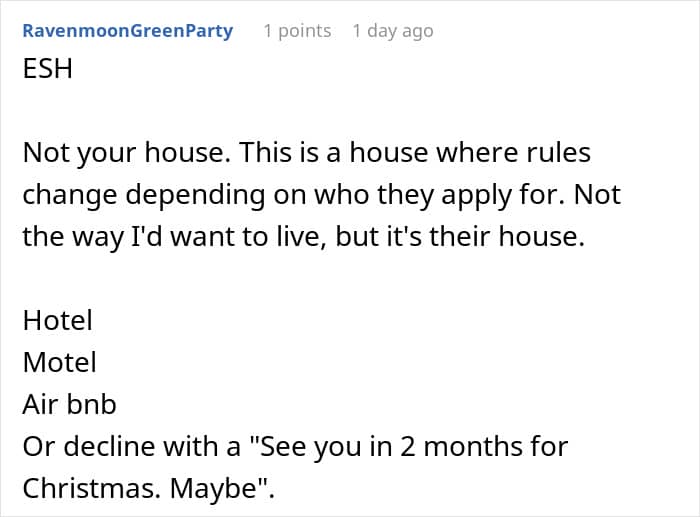700x517 pixels.
Task: Click the words 'Not your house.'
Action: tap(125, 152)
